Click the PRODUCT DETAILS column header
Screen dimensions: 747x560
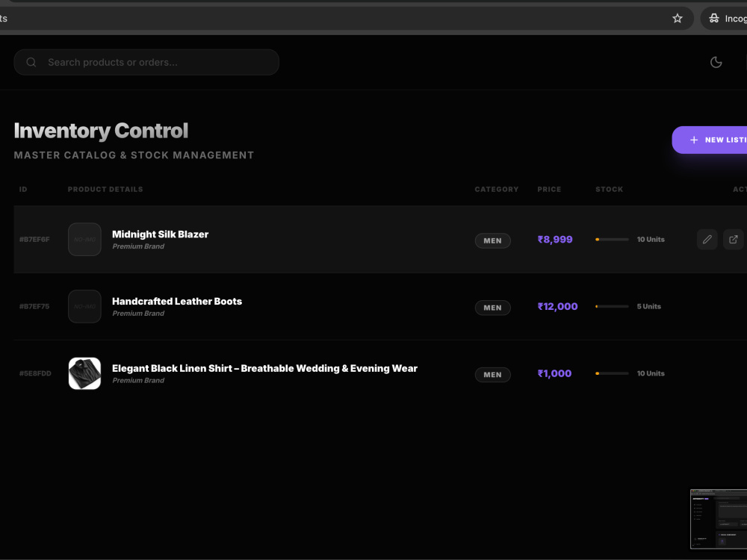(x=105, y=190)
